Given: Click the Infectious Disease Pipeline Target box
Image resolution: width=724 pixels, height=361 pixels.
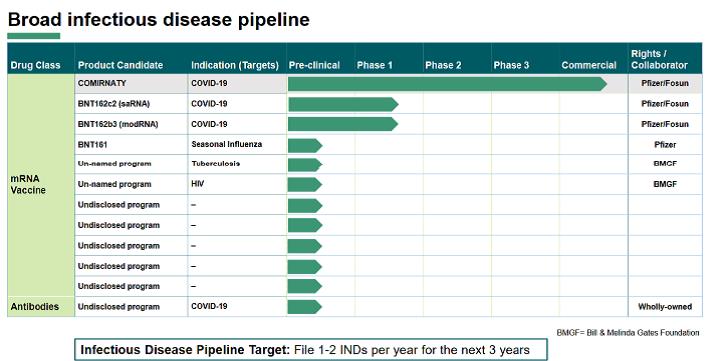Looking at the screenshot, I should coord(311,349).
